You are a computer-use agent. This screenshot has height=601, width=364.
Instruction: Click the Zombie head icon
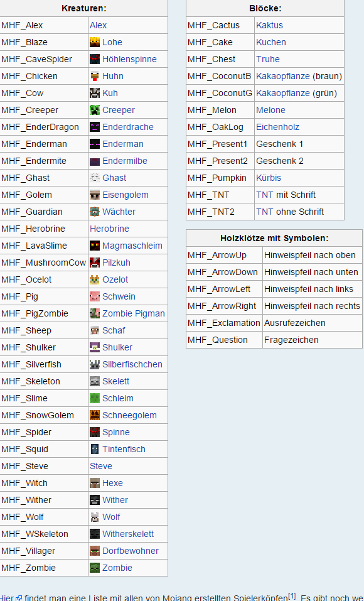[x=95, y=568]
